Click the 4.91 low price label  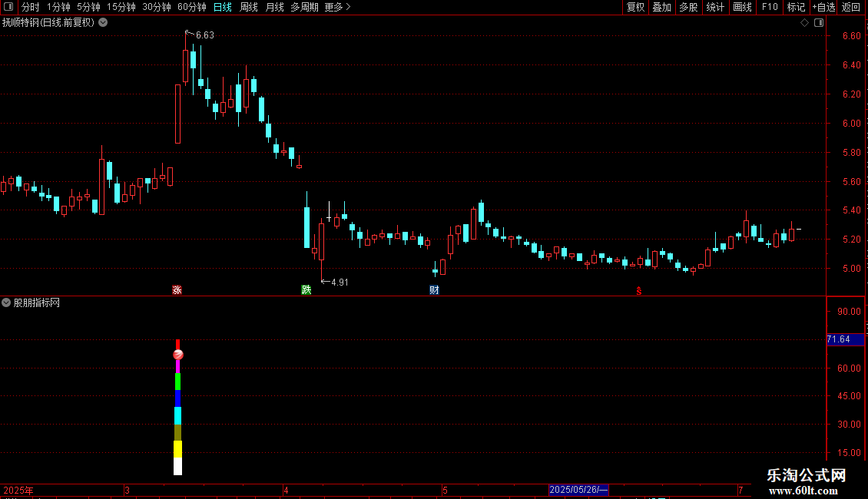340,283
